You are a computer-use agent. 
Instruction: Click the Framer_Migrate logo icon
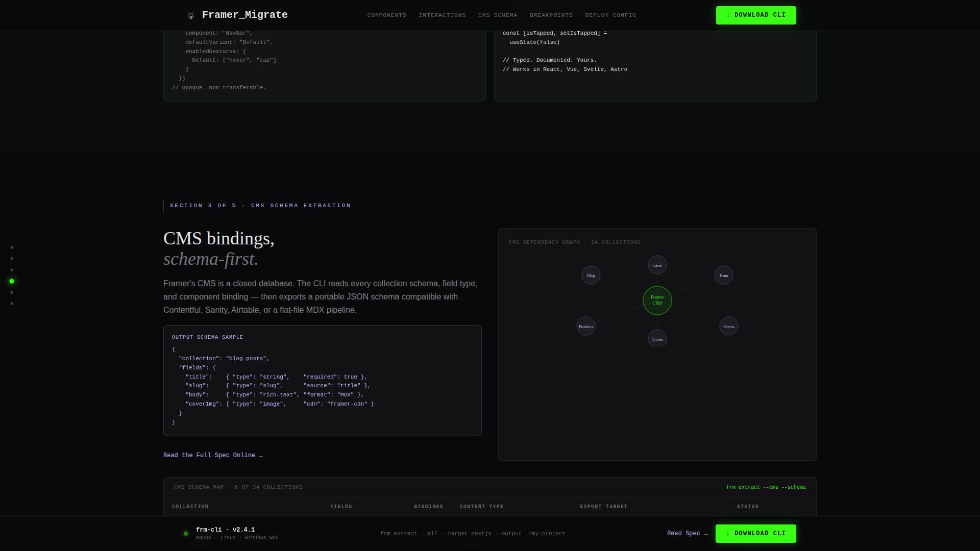pos(191,15)
